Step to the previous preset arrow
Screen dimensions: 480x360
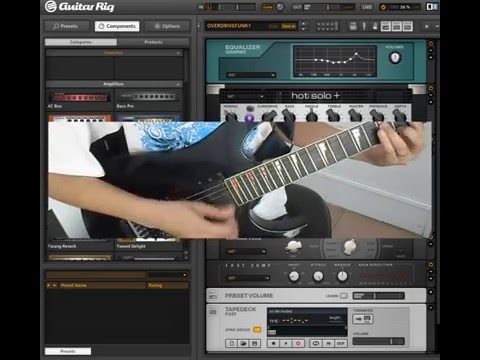pyautogui.click(x=303, y=23)
